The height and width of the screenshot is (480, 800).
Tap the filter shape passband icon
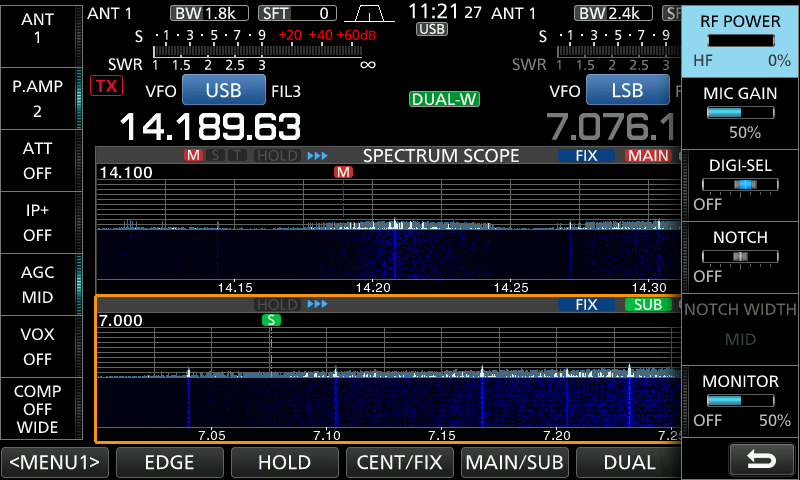coord(369,13)
